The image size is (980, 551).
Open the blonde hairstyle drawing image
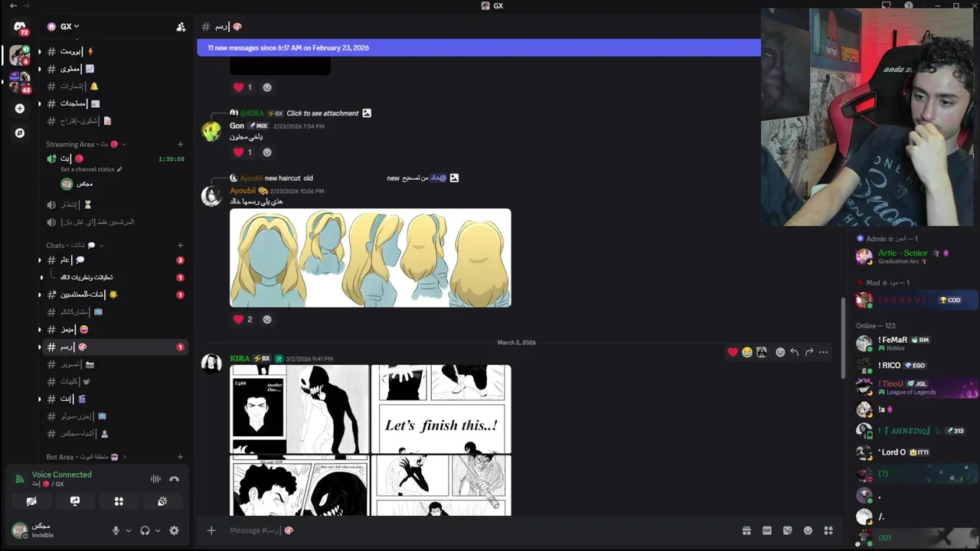[371, 258]
